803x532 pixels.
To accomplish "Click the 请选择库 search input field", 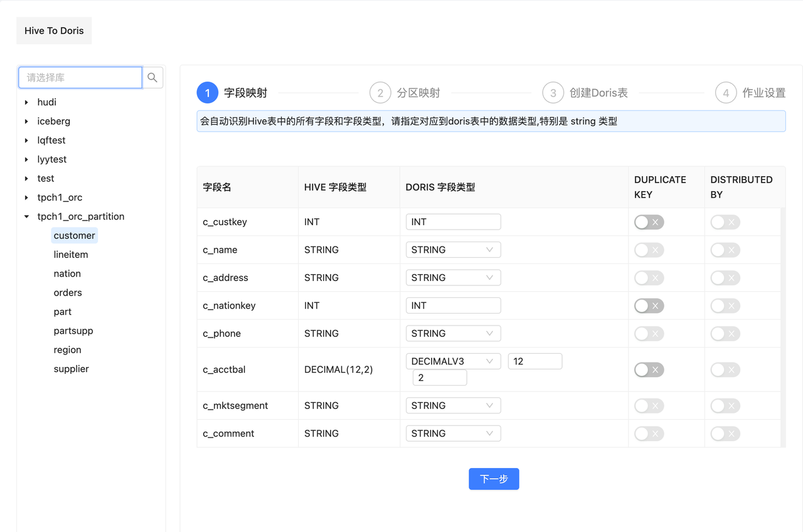I will (80, 77).
